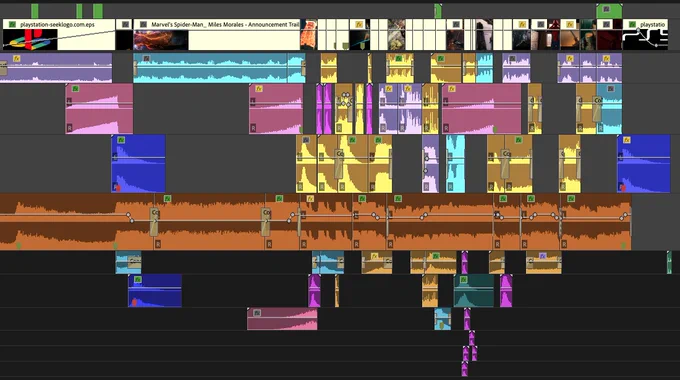
Task: Select small green clip at far right edge
Action: pos(669,262)
